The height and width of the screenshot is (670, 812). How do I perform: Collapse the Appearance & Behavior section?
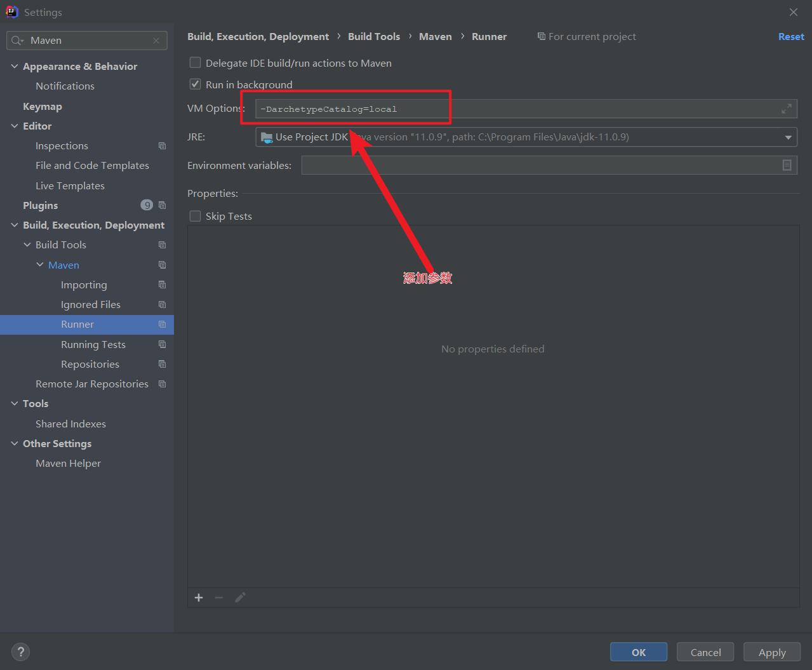[x=15, y=66]
